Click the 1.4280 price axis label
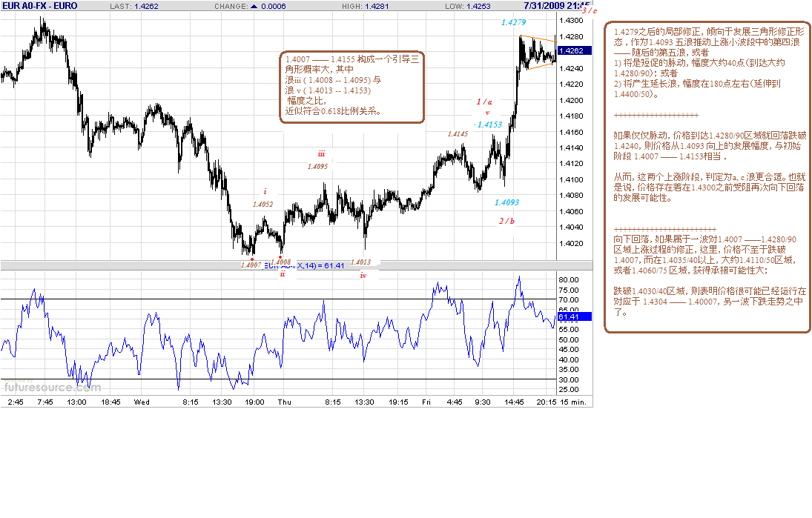The width and height of the screenshot is (812, 518). click(x=571, y=37)
